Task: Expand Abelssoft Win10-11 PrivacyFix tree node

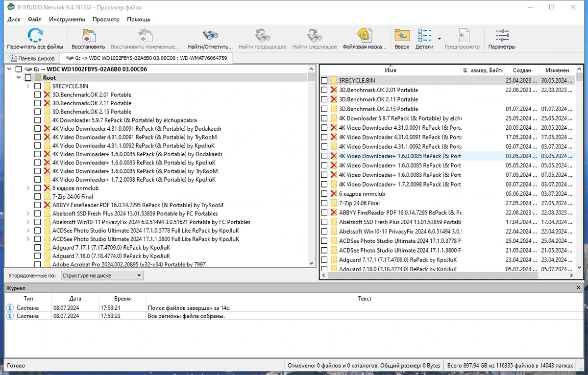Action: [x=28, y=222]
